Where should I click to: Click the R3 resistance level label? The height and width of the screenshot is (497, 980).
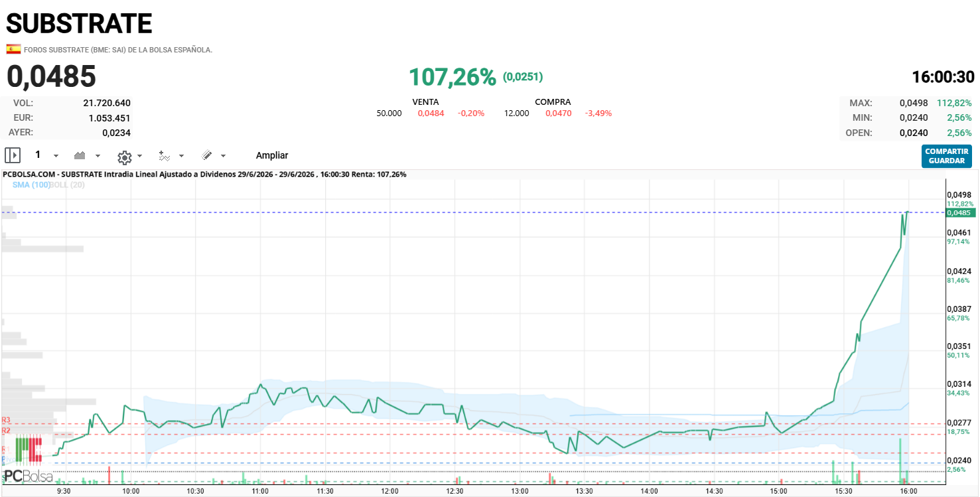(6, 420)
